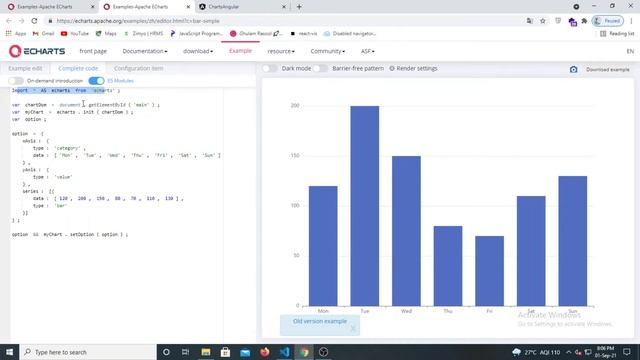Click the setOption line in code editor
The image size is (640, 360).
point(70,235)
